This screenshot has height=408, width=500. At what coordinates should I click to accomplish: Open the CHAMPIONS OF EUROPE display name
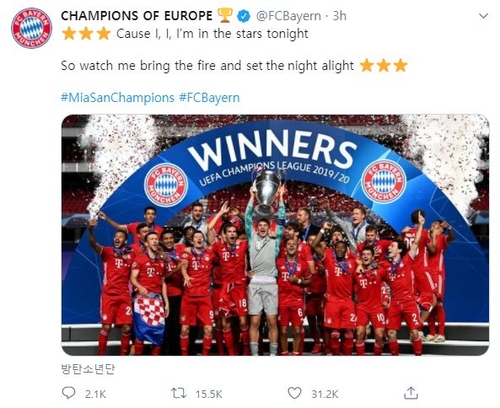pyautogui.click(x=137, y=16)
